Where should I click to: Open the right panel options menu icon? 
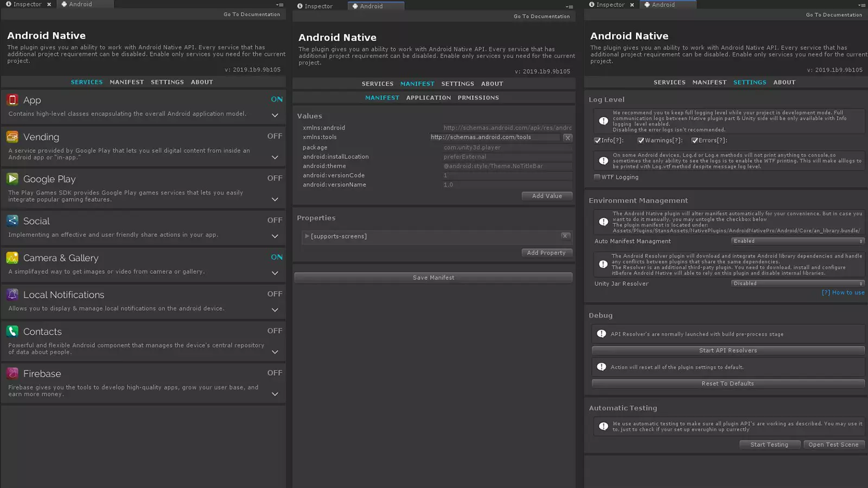click(861, 5)
